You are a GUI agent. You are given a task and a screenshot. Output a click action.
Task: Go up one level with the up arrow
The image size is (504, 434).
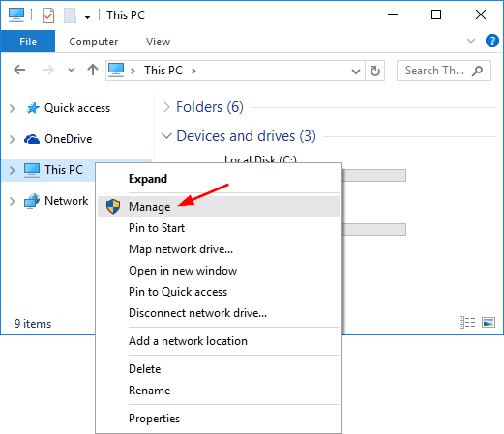[93, 70]
